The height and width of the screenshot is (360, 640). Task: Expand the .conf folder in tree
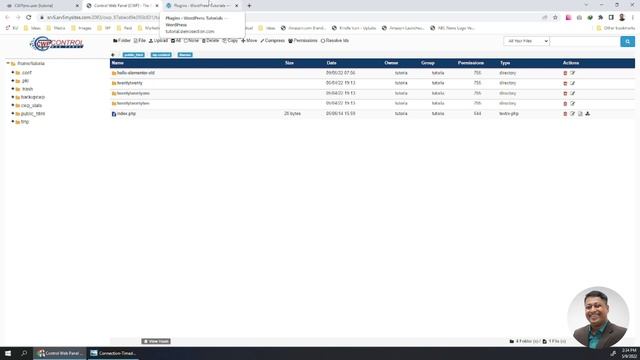(13, 73)
